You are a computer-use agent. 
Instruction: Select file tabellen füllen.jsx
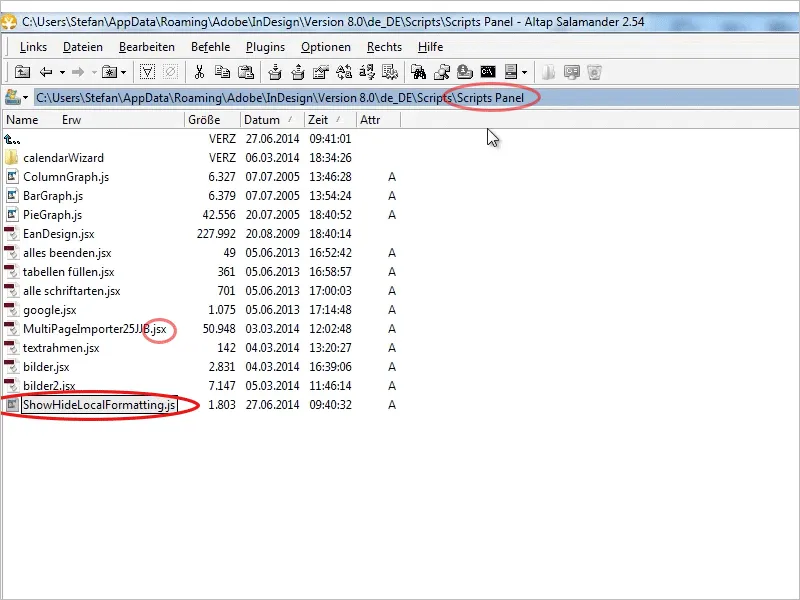68,272
